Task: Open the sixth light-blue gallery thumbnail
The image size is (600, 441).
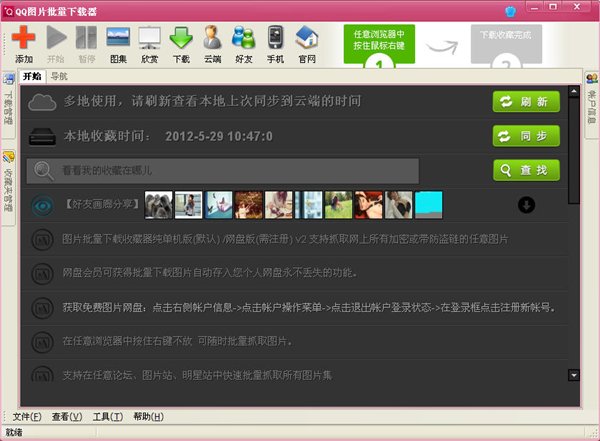Action: 308,205
